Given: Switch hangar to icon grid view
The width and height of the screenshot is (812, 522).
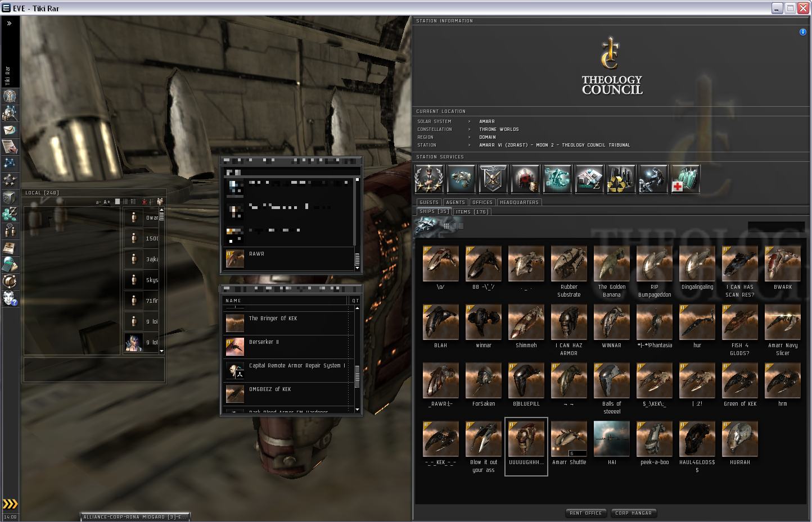Looking at the screenshot, I should point(446,226).
